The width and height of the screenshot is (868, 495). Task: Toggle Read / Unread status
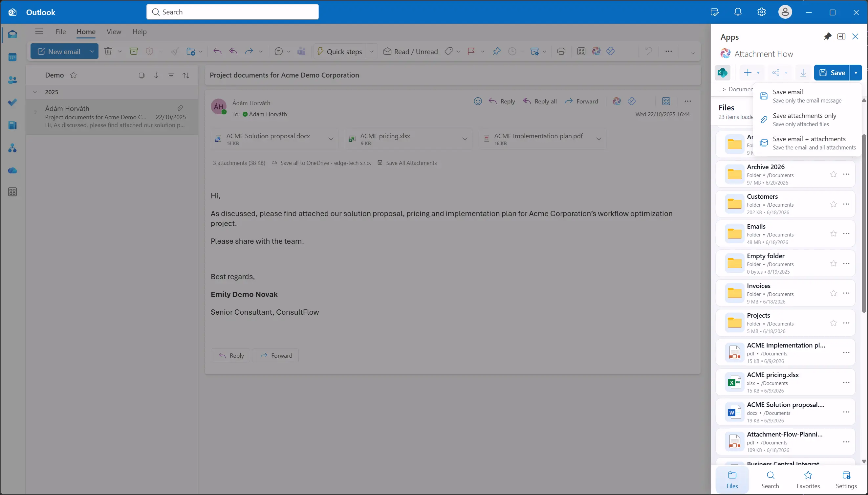[x=410, y=51]
